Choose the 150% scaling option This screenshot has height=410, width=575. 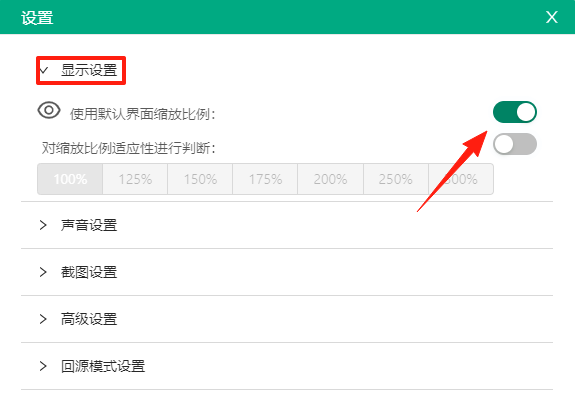click(x=200, y=179)
